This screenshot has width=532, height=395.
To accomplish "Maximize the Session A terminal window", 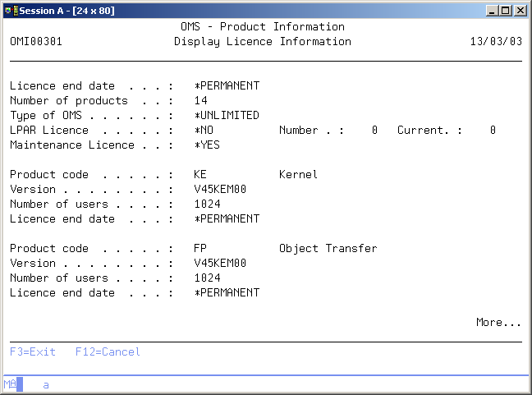I will [506, 11].
